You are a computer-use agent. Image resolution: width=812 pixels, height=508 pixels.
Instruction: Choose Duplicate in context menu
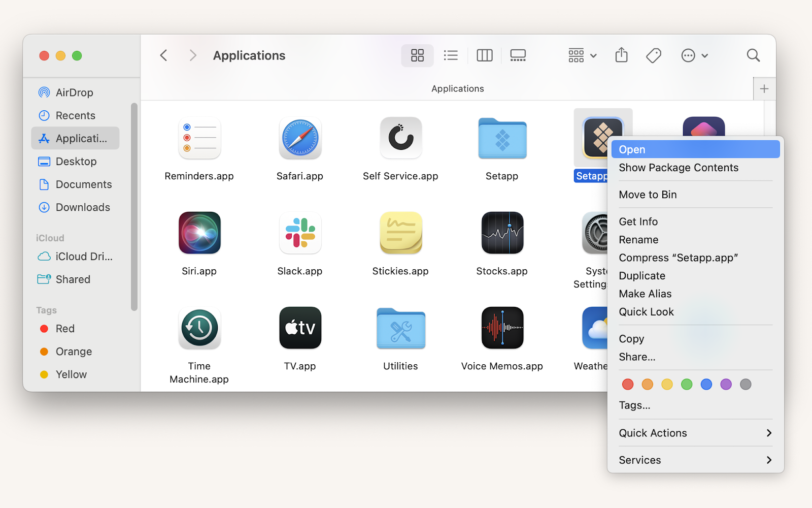(x=695, y=276)
